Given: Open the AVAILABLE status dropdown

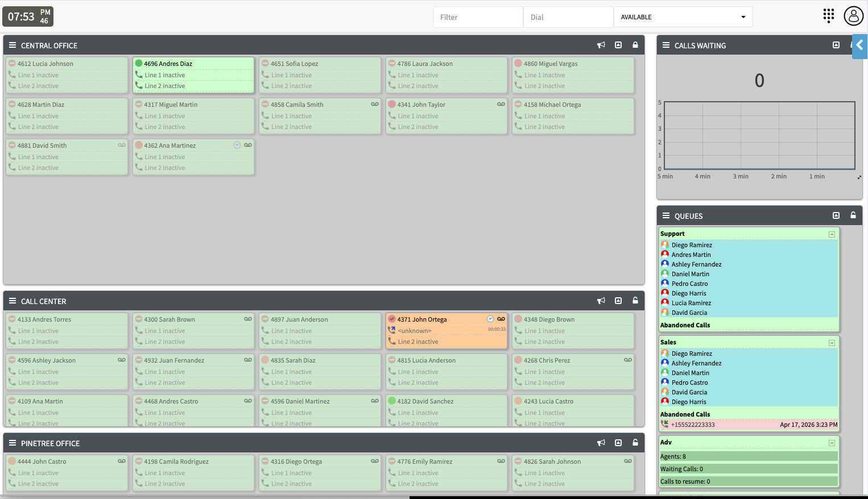Looking at the screenshot, I should tap(683, 17).
